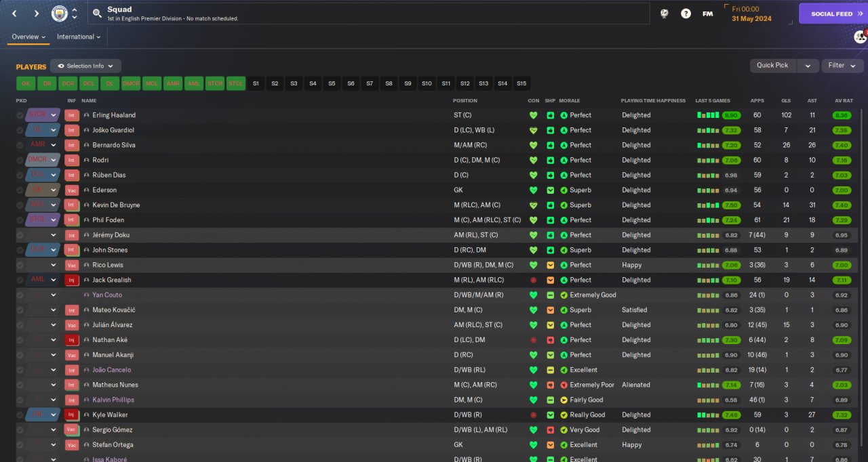Go back with the left navigation arrow

[x=14, y=14]
